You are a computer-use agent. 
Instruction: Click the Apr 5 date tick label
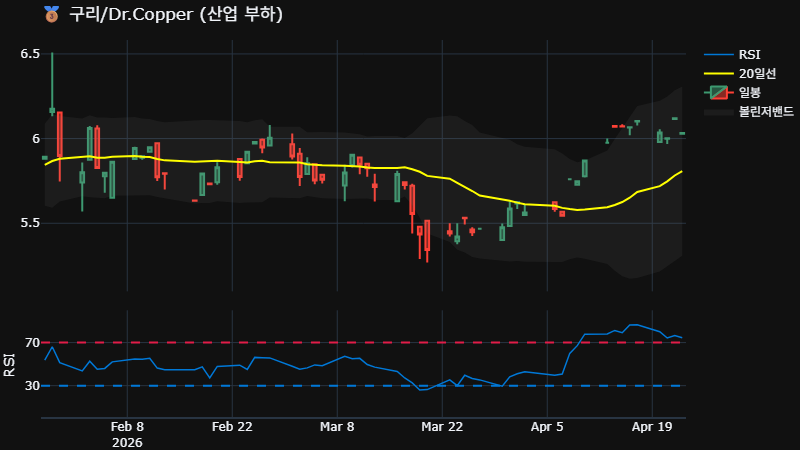[x=547, y=426]
